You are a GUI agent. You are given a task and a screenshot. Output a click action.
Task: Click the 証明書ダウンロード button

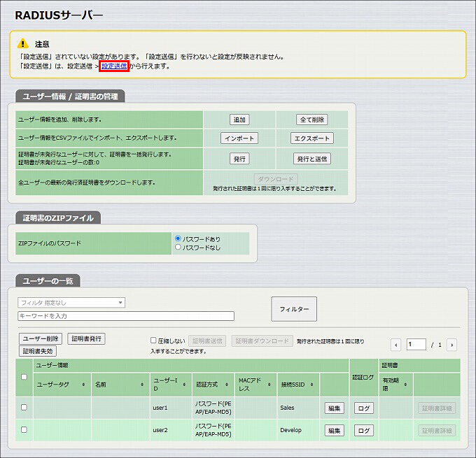262,341
